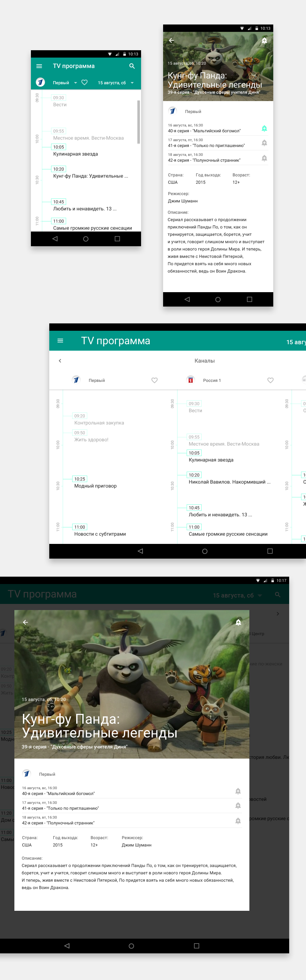Toggle reminder for 42-я серия in tablet dialog
The image size is (306, 980).
coord(238,821)
